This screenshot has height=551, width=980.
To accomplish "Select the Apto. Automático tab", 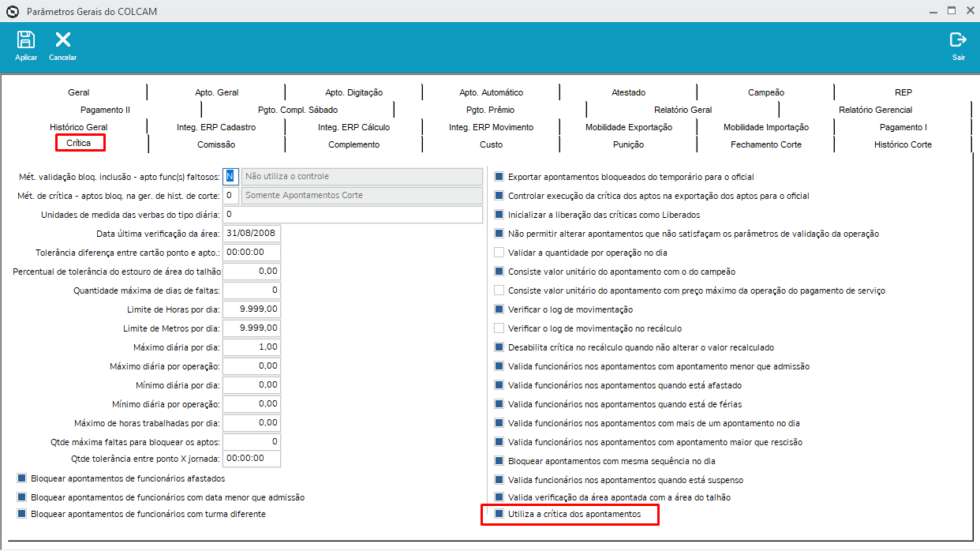I will [x=491, y=92].
